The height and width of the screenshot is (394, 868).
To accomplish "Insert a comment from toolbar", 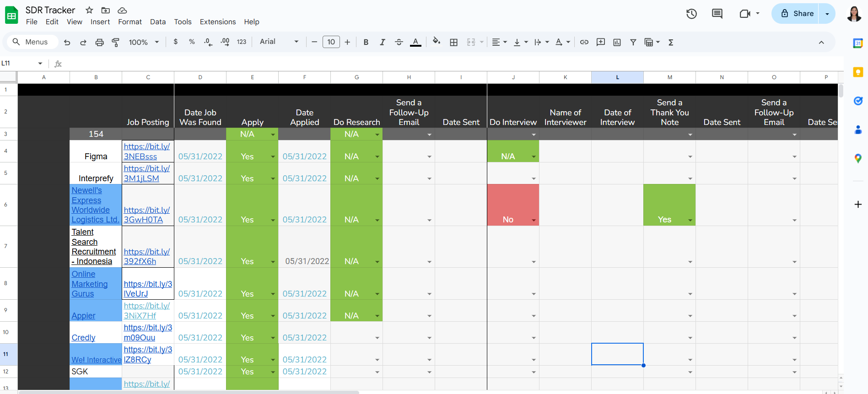I will [x=601, y=42].
